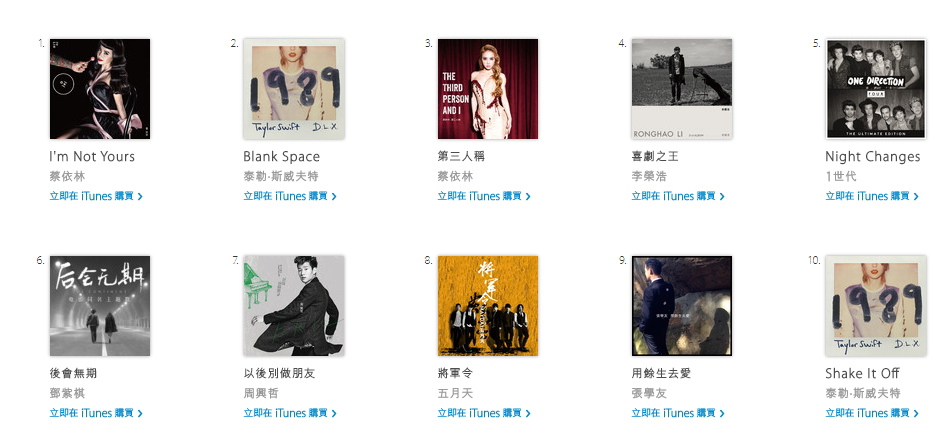948x448 pixels.
Task: Buy 後會無期 by 鄧紫棋 on iTunes
Action: point(96,413)
